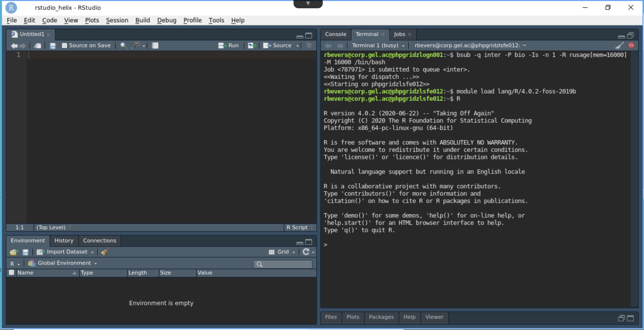Run the current line with Run
644x330 pixels.
click(229, 46)
